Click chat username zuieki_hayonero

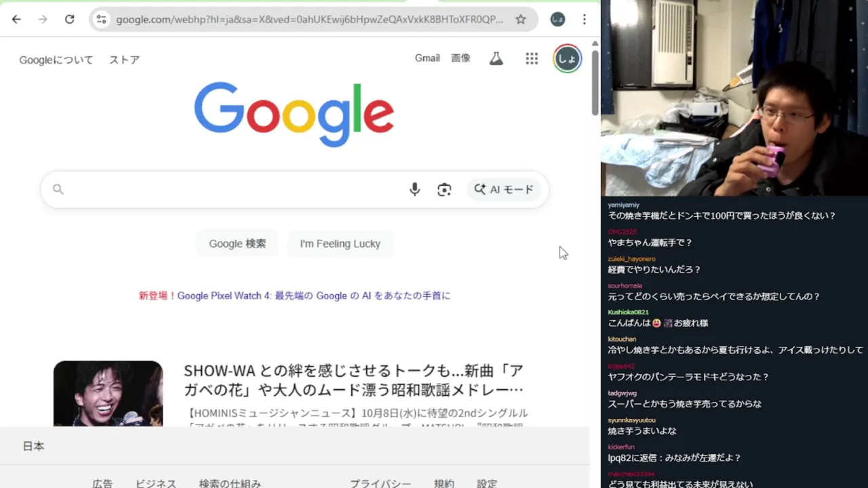click(631, 259)
